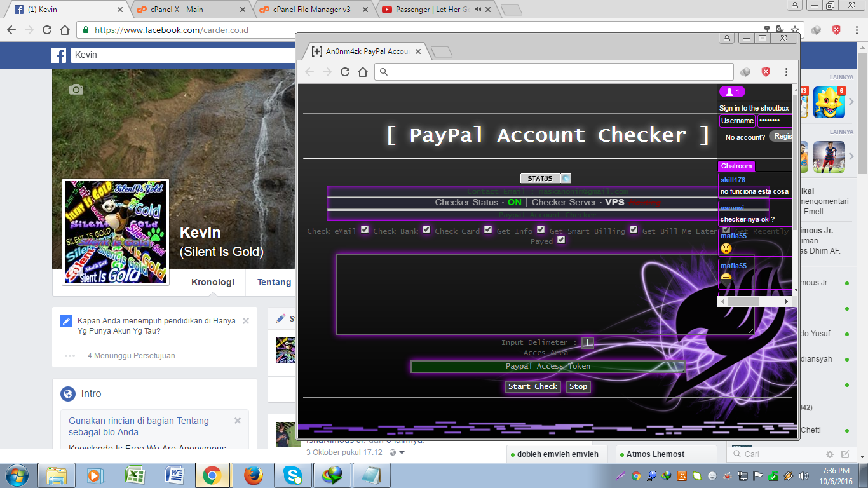Select the Kronologi profile tab
Viewport: 868px width, 488px height.
coord(213,282)
